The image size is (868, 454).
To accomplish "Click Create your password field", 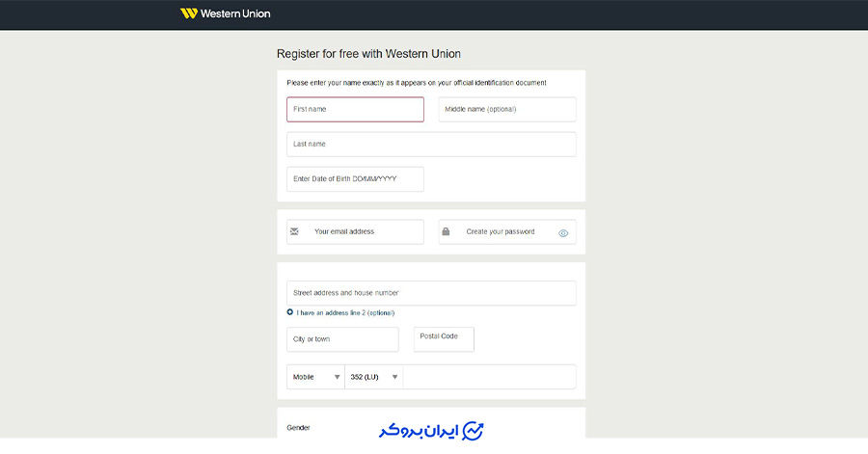I will pos(507,231).
